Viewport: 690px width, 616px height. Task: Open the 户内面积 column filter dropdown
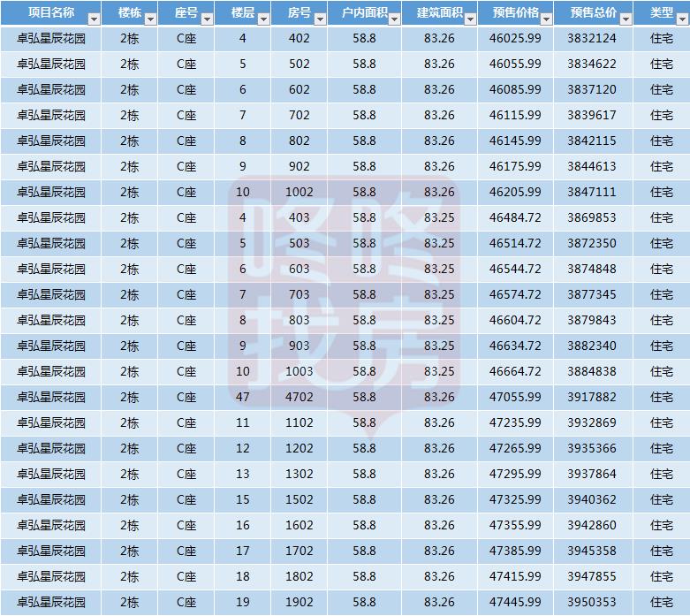394,19
